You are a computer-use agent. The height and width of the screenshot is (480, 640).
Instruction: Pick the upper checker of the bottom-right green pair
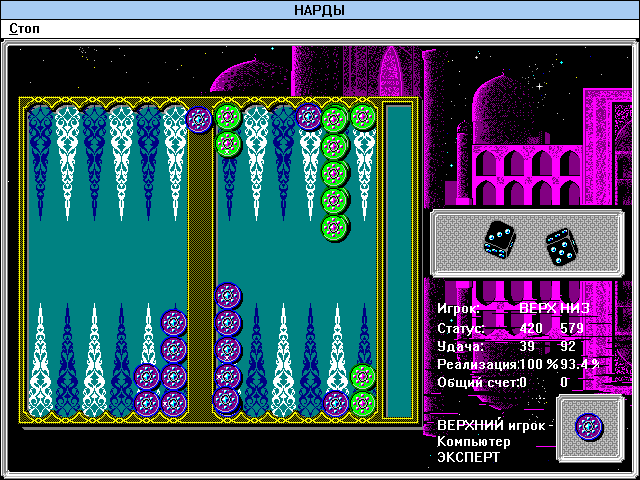point(363,377)
